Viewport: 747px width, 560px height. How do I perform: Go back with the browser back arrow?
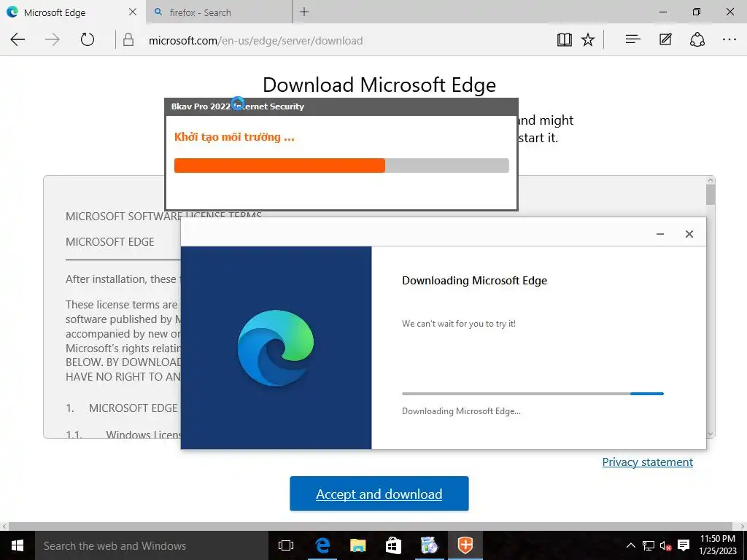point(18,39)
